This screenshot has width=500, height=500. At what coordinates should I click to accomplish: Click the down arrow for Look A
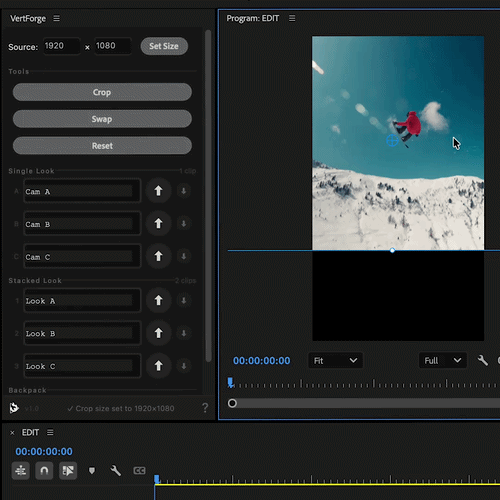click(x=183, y=300)
